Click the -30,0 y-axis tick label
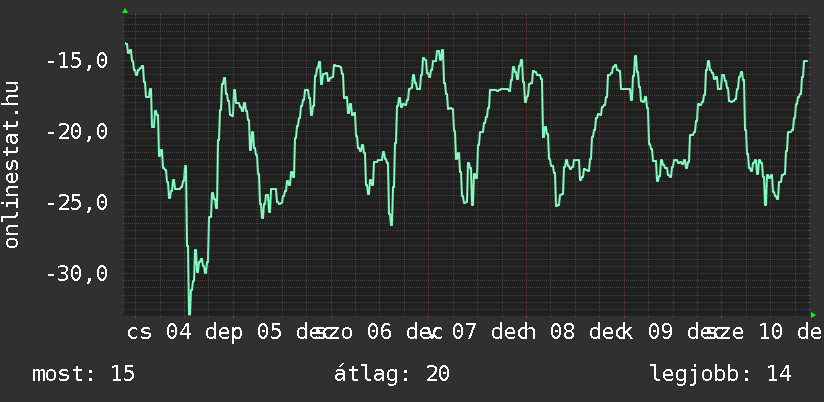 tap(77, 274)
